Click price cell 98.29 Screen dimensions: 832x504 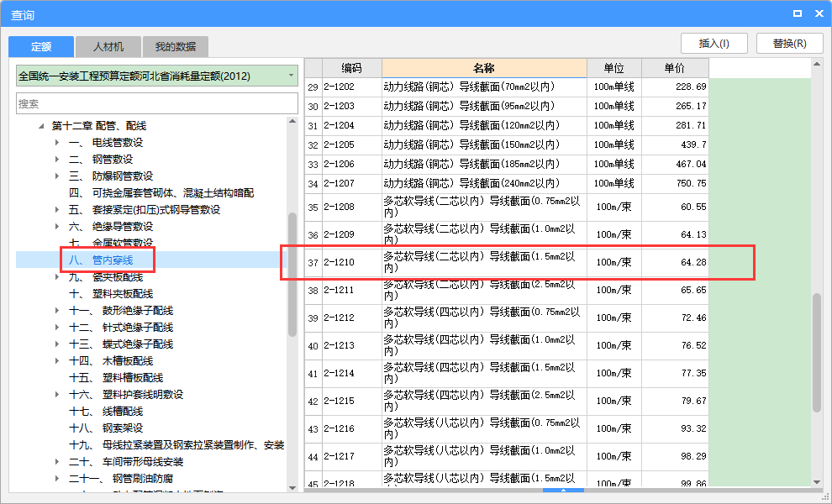[675, 456]
